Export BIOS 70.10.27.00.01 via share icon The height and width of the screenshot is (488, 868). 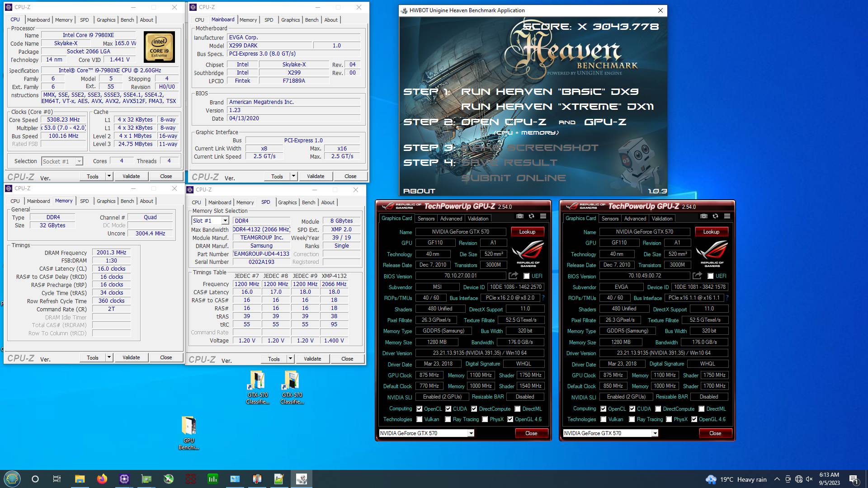(x=513, y=276)
